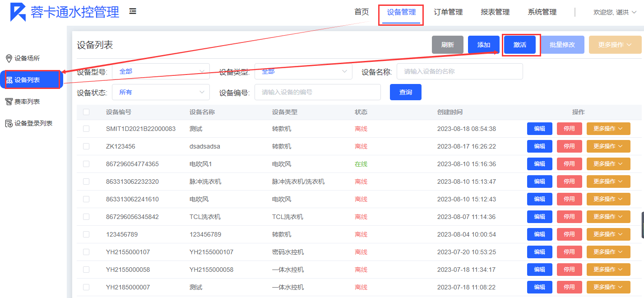Open the 设备状态 dropdown
Viewport: 644px width, 298px height.
[161, 92]
